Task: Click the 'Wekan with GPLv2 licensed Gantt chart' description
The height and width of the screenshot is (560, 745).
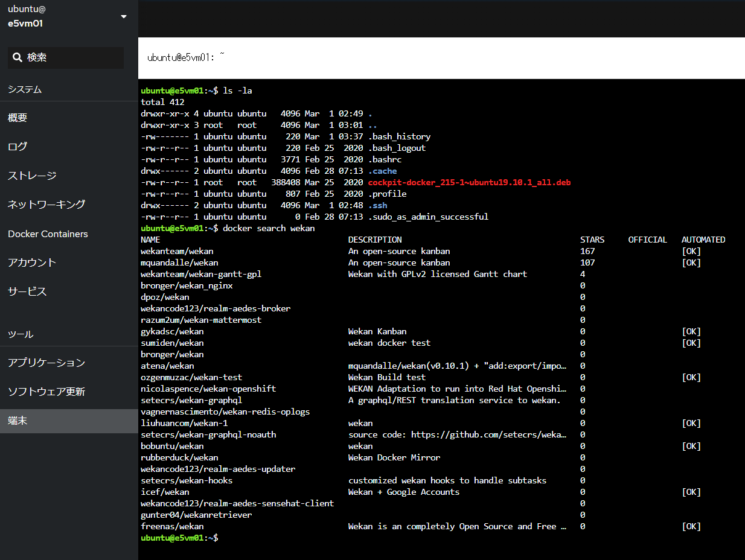Action: click(x=438, y=274)
